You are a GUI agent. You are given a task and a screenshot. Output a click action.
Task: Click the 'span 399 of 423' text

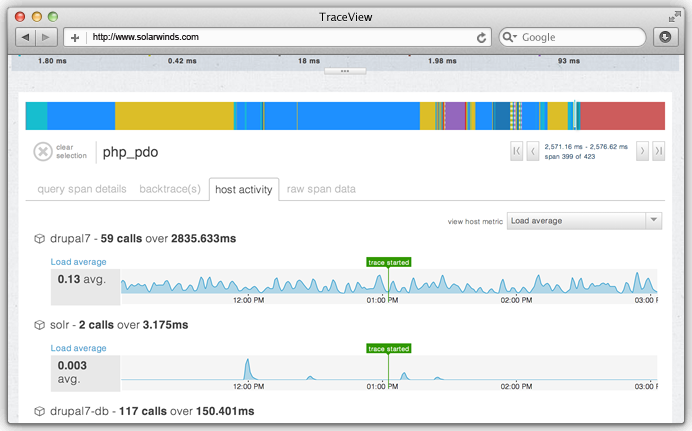570,157
